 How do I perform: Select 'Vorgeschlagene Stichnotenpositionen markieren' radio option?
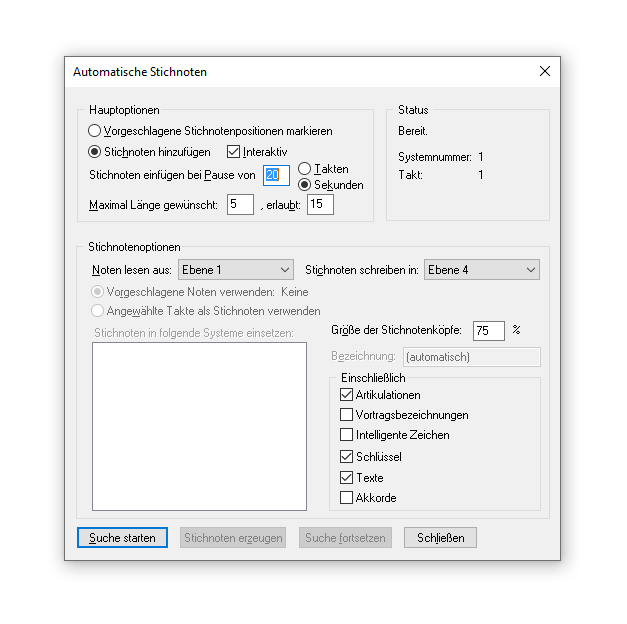pos(210,131)
